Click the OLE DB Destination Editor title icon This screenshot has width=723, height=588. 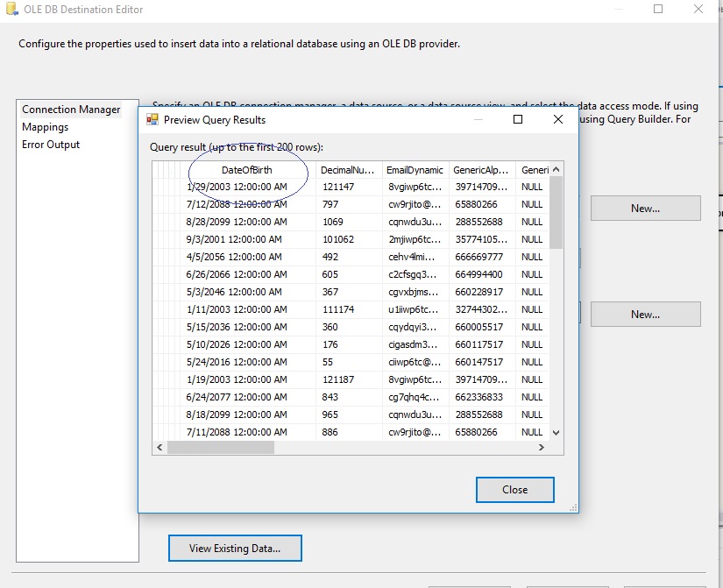point(12,10)
